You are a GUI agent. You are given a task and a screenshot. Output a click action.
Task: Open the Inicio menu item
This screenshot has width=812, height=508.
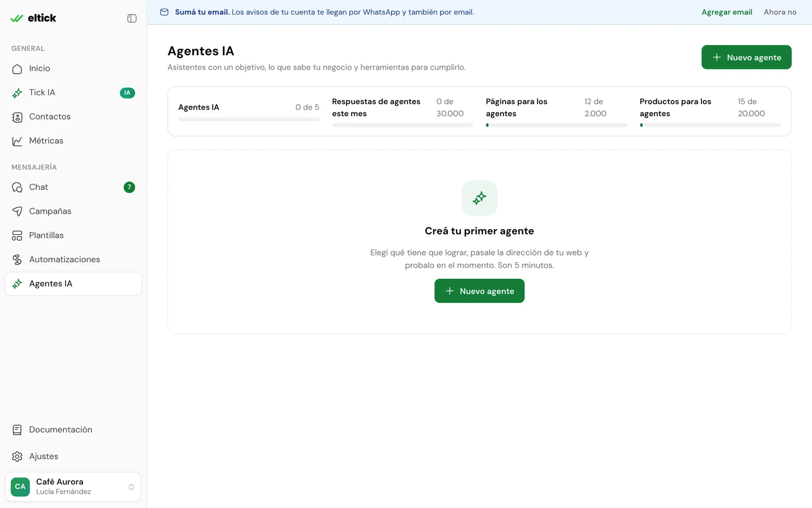tap(73, 69)
